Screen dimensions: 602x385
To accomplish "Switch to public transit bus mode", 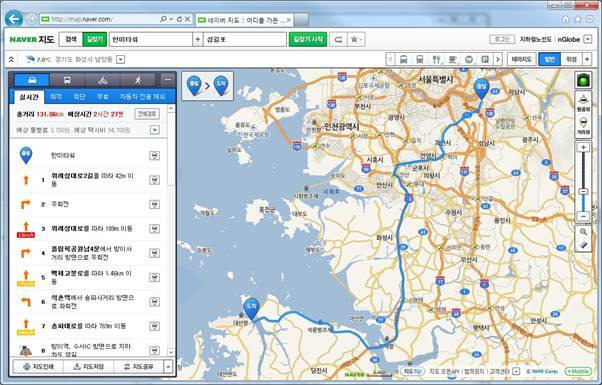I will point(67,80).
